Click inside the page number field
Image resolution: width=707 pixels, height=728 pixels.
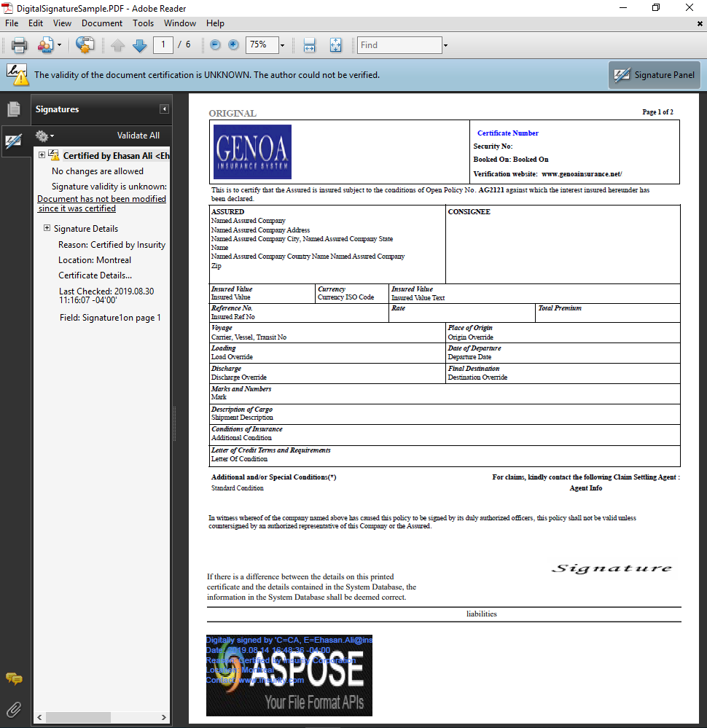[163, 44]
